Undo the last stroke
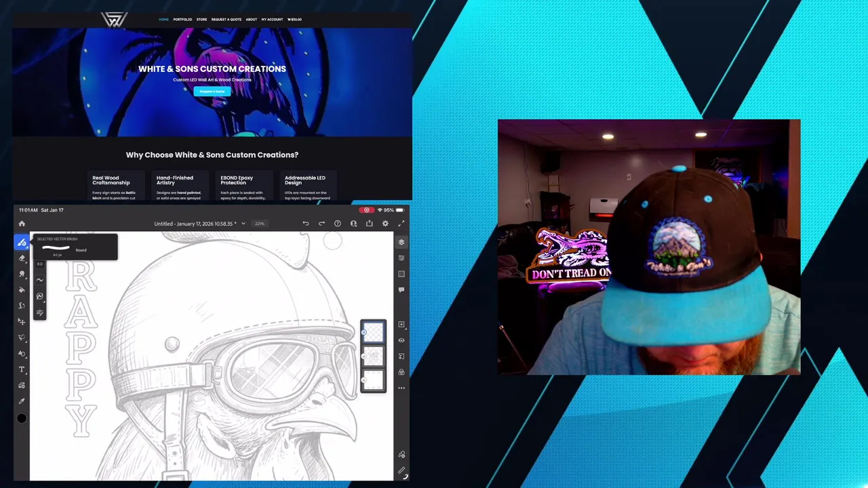The height and width of the screenshot is (488, 868). pyautogui.click(x=305, y=224)
